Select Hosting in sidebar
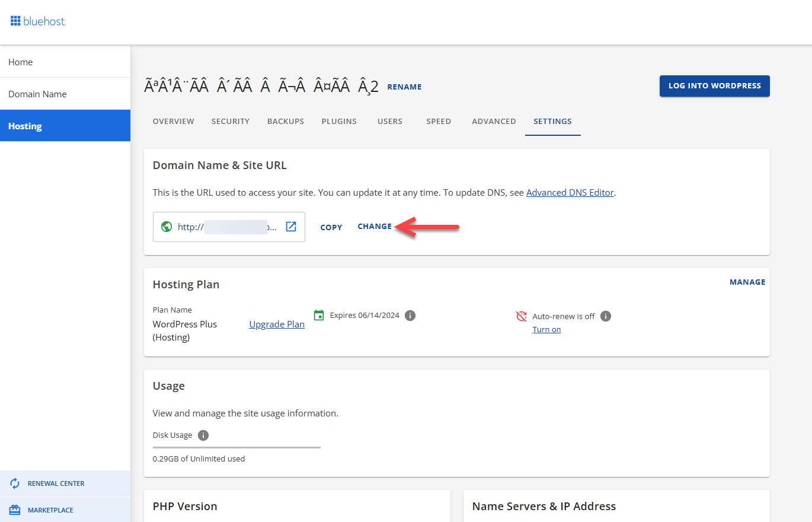 (65, 126)
